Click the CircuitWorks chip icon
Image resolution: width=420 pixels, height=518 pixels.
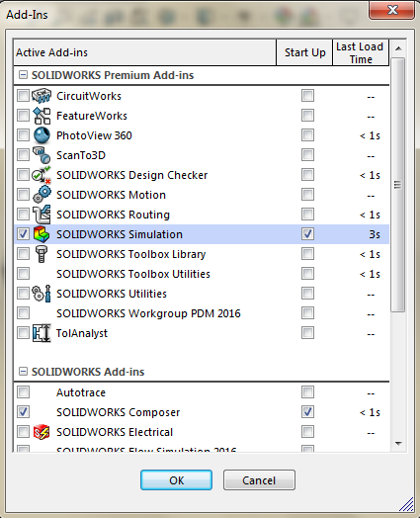pos(42,96)
